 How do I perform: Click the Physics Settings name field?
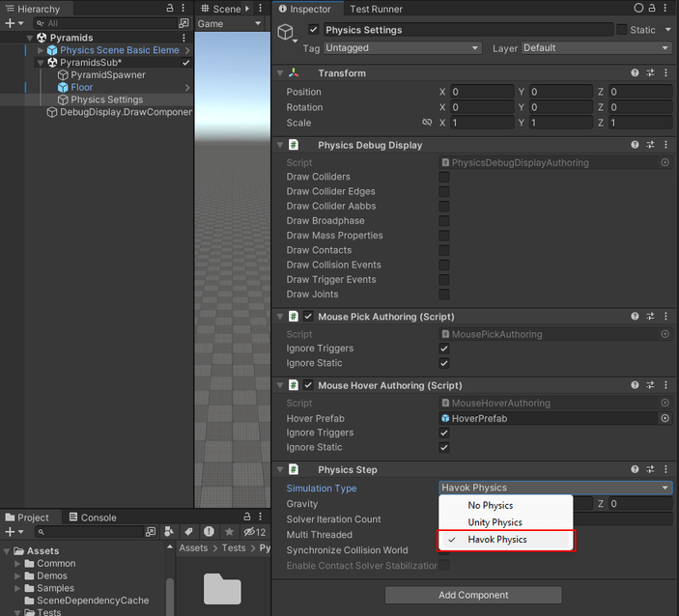tap(468, 30)
